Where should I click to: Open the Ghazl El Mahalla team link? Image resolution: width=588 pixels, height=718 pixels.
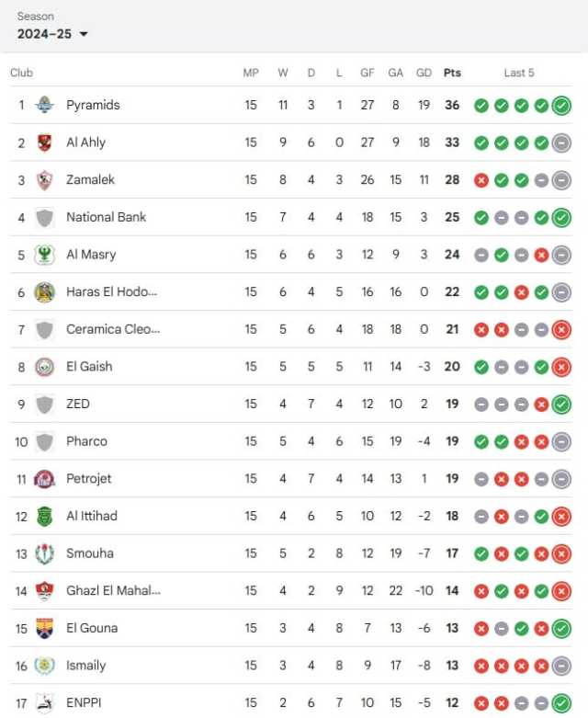click(113, 591)
